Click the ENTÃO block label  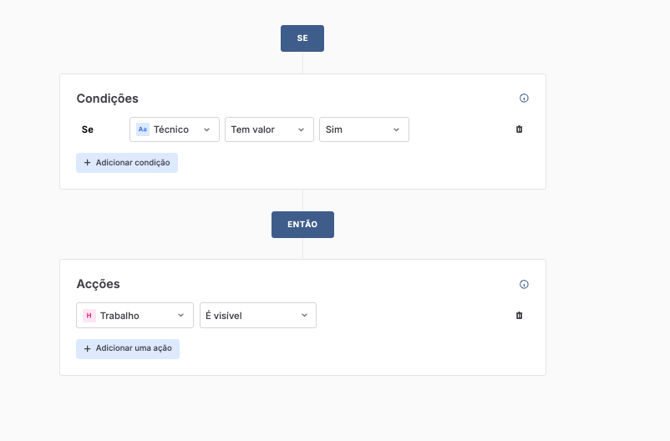point(302,224)
